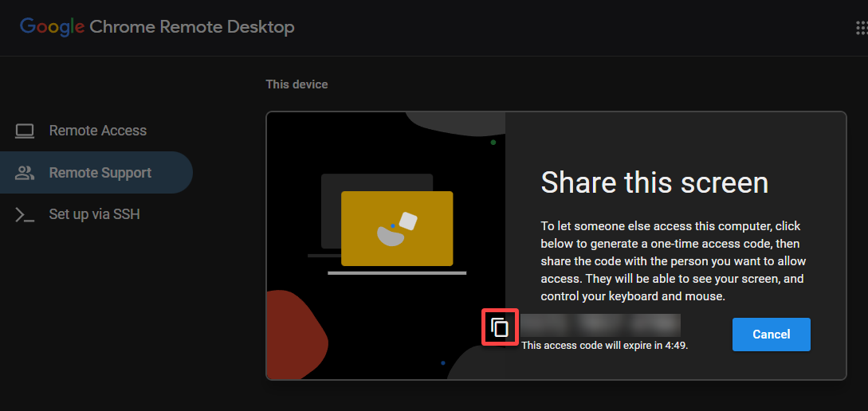Viewport: 868px width, 411px height.
Task: Click the Google Chrome Remote Desktop logo
Action: [x=157, y=26]
